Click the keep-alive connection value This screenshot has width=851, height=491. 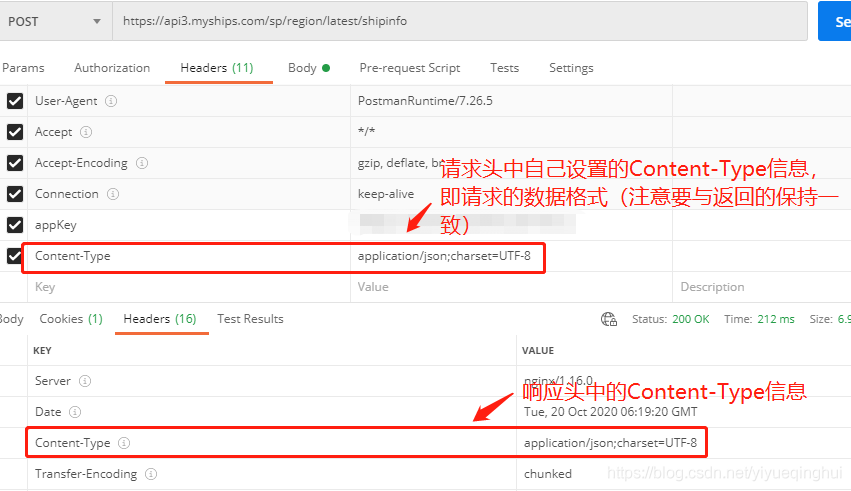(386, 194)
